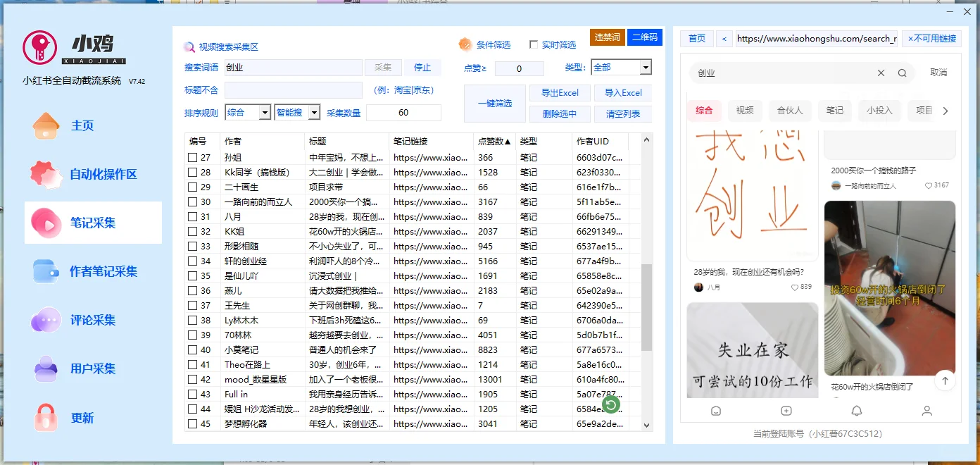Check row 35 是仙儿吖 checkbox
The width and height of the screenshot is (980, 465).
[x=193, y=276]
